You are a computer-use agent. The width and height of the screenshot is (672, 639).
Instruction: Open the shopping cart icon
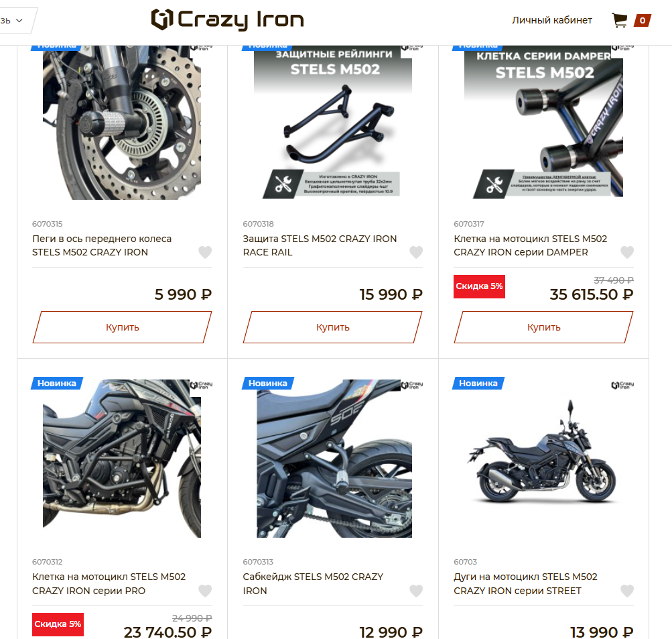[619, 20]
